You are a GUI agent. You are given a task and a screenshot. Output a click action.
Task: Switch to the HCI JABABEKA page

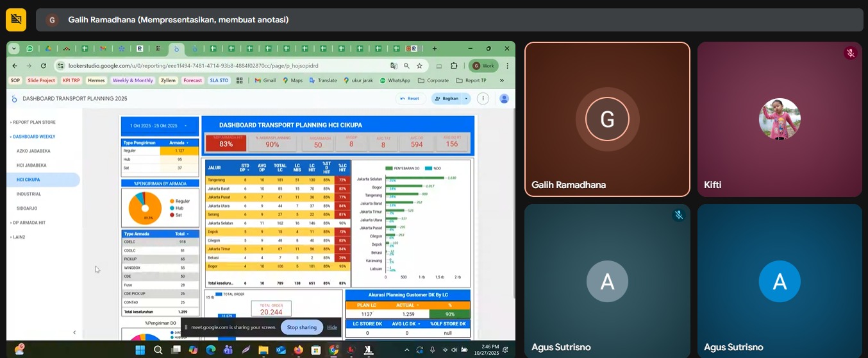[x=31, y=165]
